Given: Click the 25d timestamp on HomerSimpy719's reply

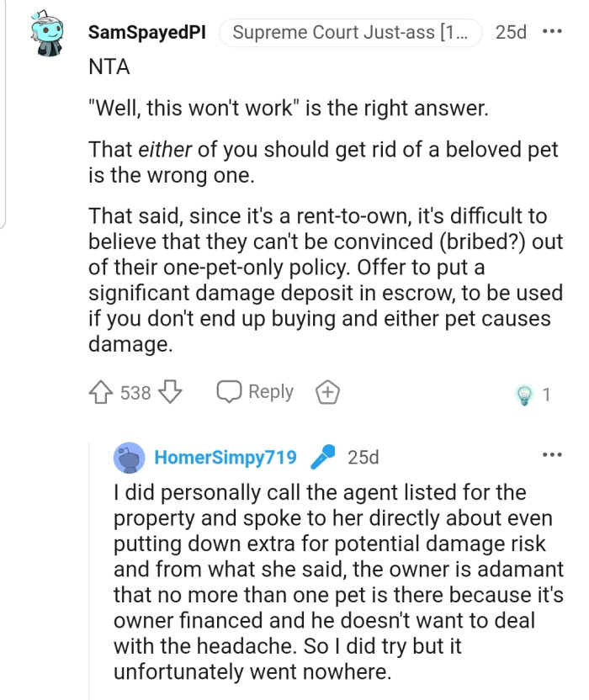Looking at the screenshot, I should [x=363, y=457].
